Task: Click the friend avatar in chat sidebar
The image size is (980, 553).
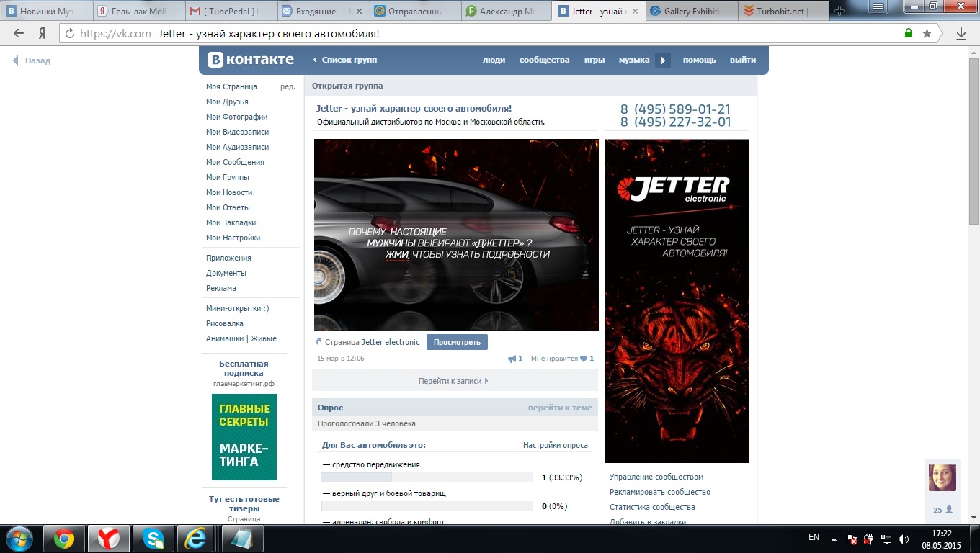Action: pos(943,478)
